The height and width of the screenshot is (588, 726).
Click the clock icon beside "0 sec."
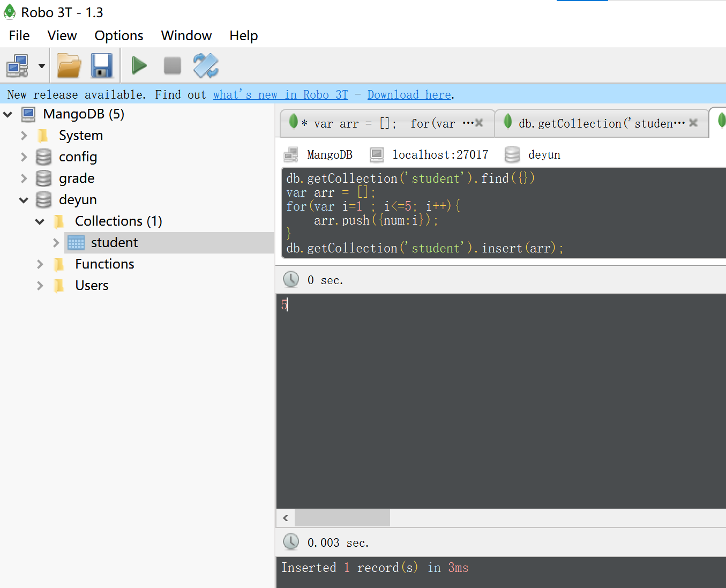pyautogui.click(x=291, y=279)
